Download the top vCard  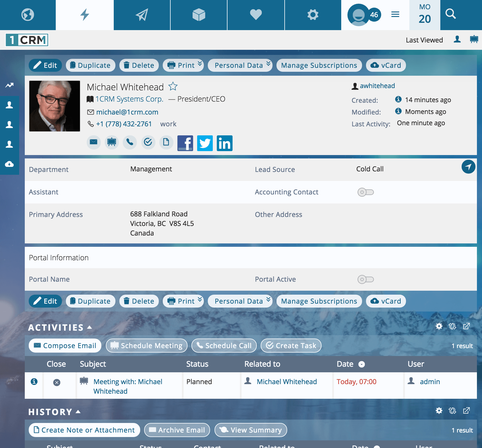pos(386,65)
